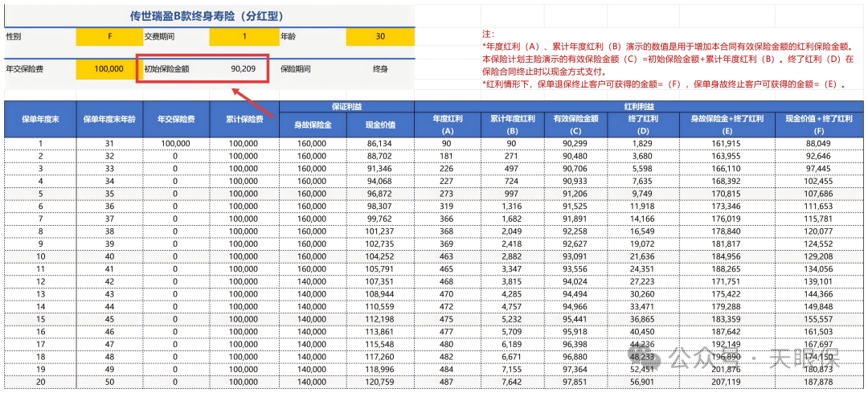
Task: Click the 现金价值 column header
Action: (x=380, y=125)
